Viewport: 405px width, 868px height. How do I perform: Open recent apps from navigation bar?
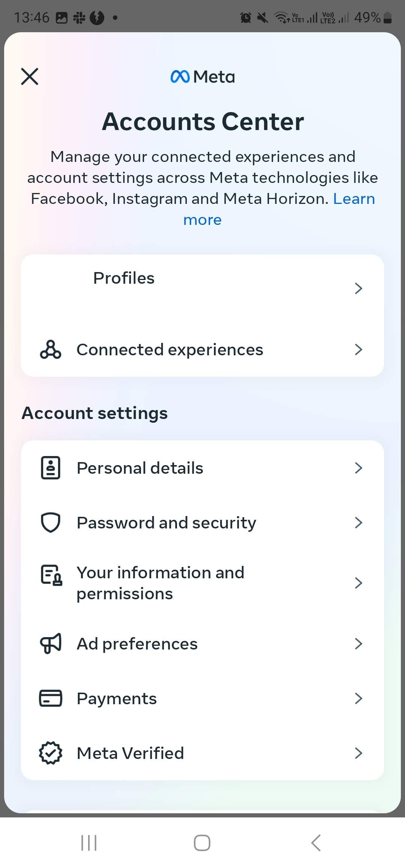(89, 843)
